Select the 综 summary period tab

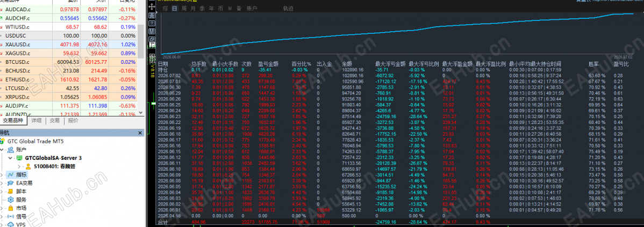(165, 8)
